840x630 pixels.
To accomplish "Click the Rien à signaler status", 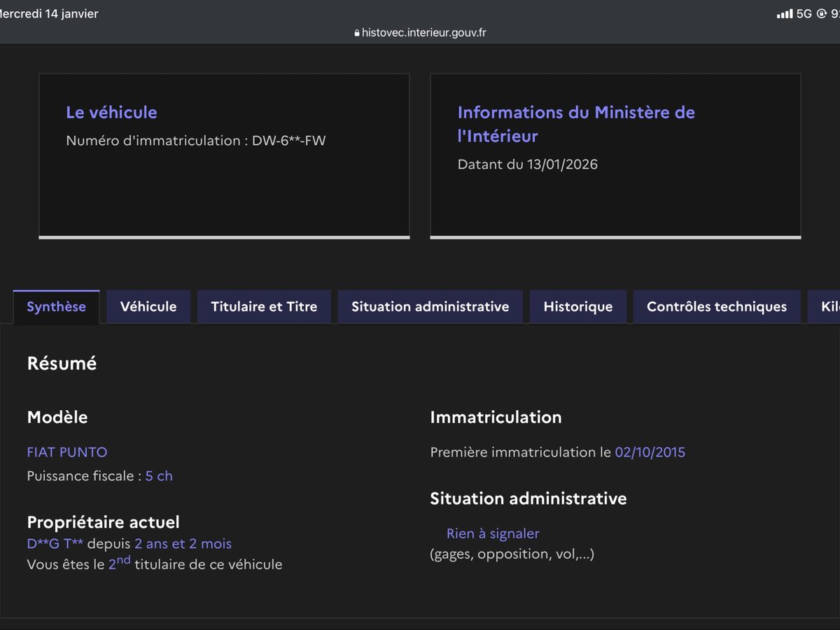I will click(x=493, y=533).
